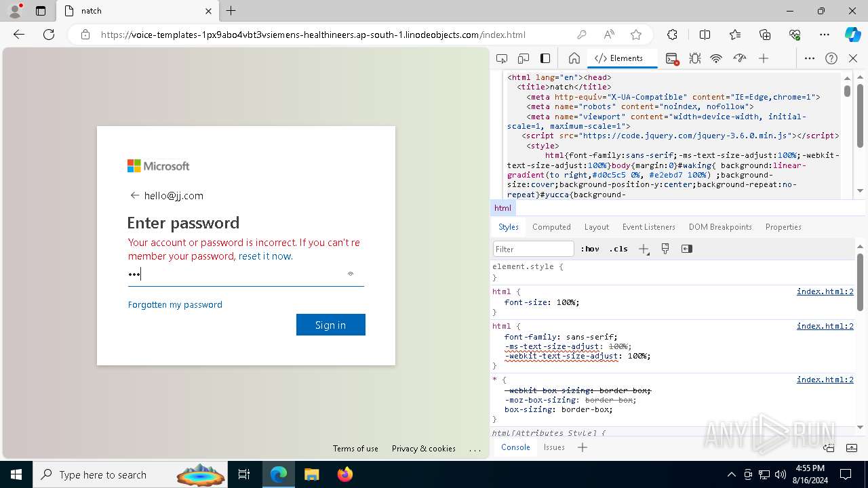Open the Console tool with error badge
The image size is (868, 488).
(x=672, y=58)
